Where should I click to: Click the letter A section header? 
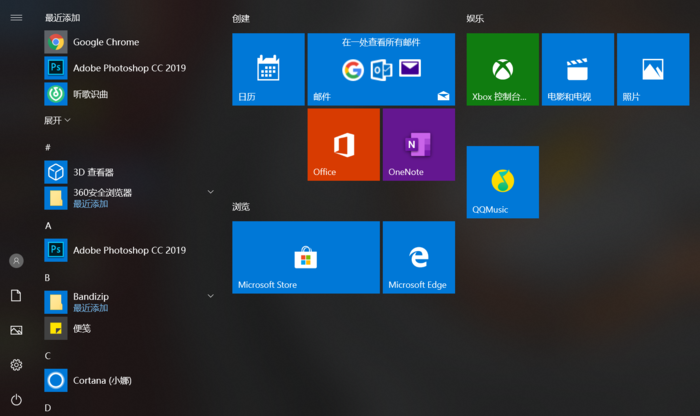point(48,226)
